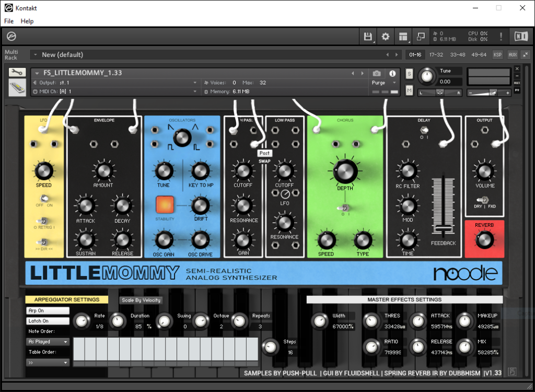Viewport: 535px width, 392px height.
Task: Click the Native Instruments NI logo
Action: (x=521, y=36)
